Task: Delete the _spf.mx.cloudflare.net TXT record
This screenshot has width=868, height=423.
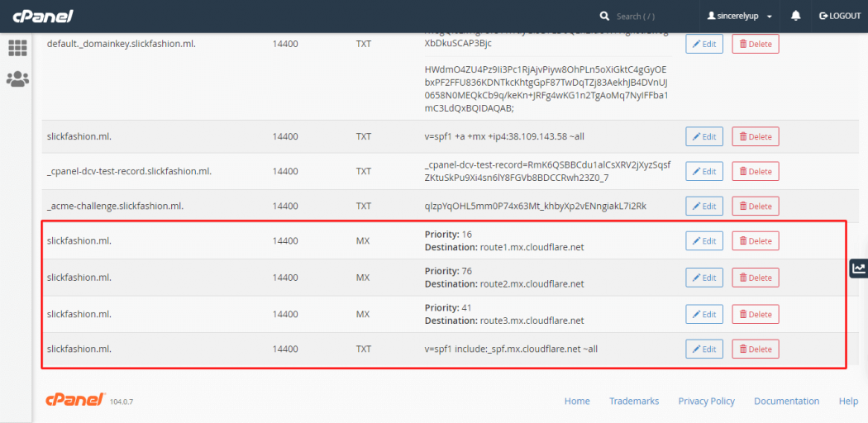Action: pyautogui.click(x=756, y=349)
